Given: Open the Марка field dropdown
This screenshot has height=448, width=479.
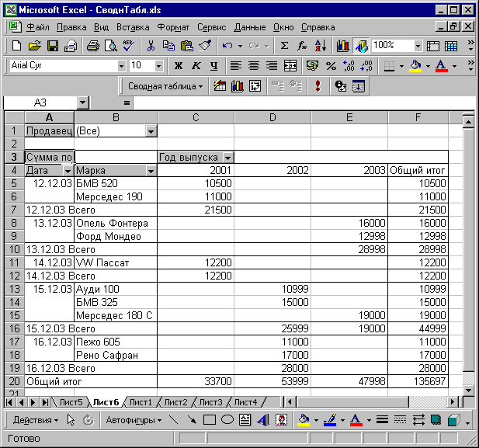Looking at the screenshot, I should coord(151,171).
